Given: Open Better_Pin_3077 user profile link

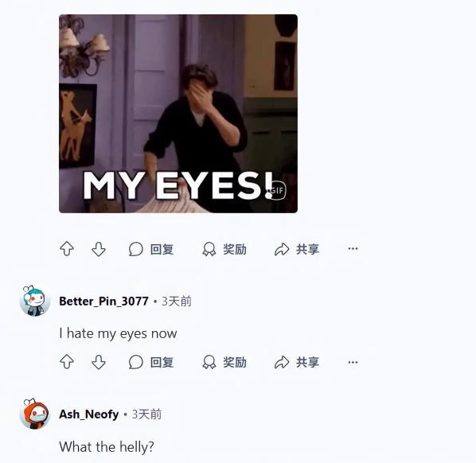Looking at the screenshot, I should [103, 302].
